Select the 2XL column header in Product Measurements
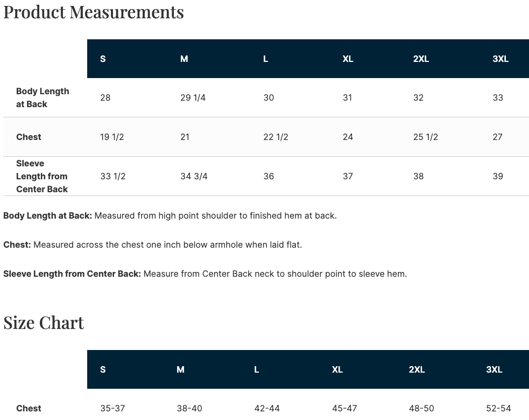Screen dimensions: 529x420 click(421, 59)
